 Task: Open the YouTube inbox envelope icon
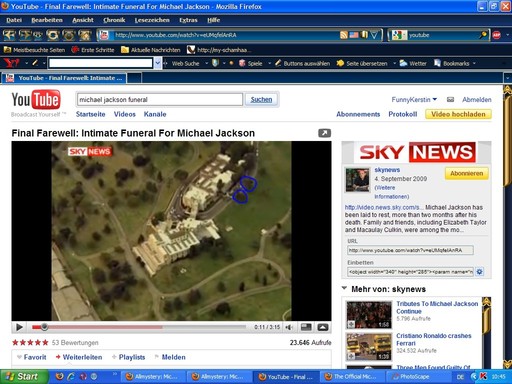[450, 99]
